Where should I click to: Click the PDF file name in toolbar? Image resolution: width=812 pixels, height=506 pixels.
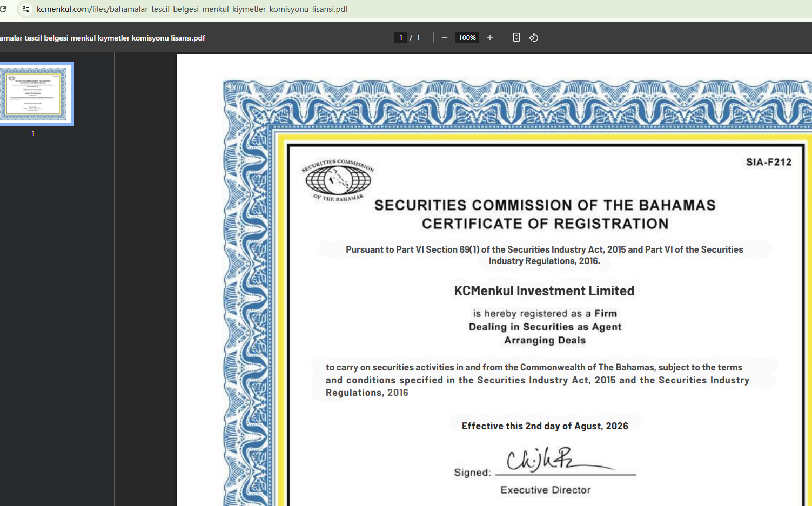(103, 38)
